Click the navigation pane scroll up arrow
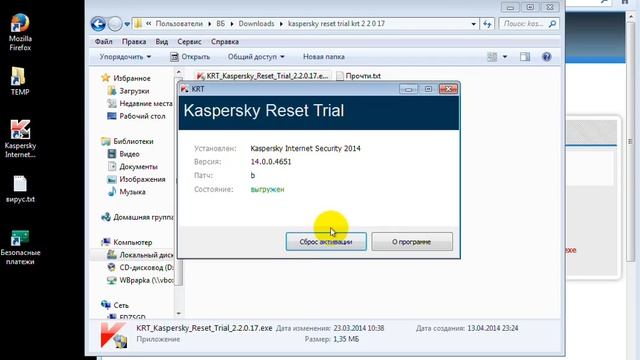This screenshot has height=360, width=640. click(x=178, y=72)
